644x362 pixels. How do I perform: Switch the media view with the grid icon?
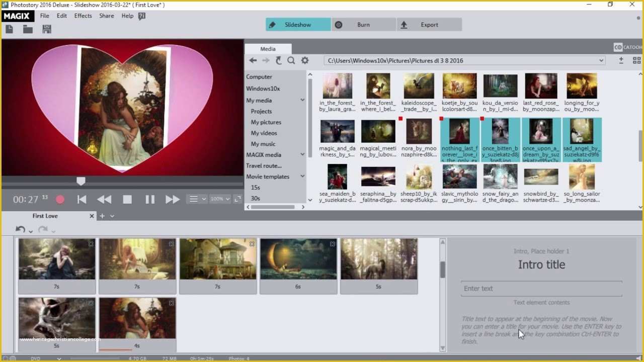(636, 60)
